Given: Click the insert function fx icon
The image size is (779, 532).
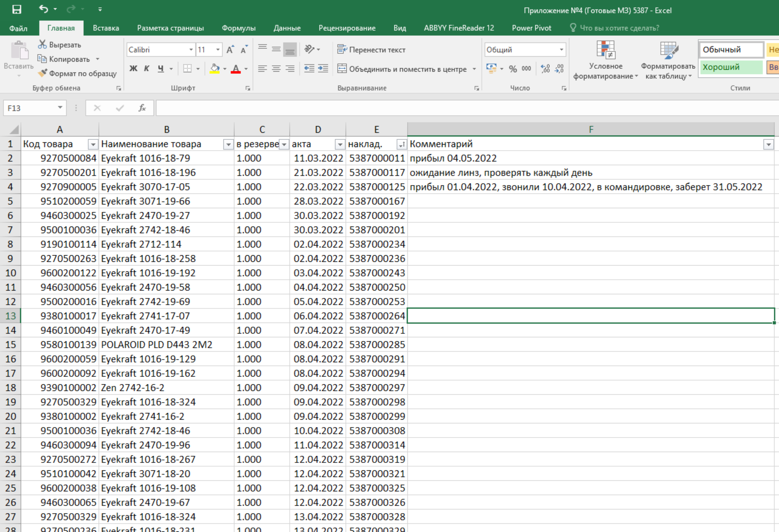Looking at the screenshot, I should 142,108.
